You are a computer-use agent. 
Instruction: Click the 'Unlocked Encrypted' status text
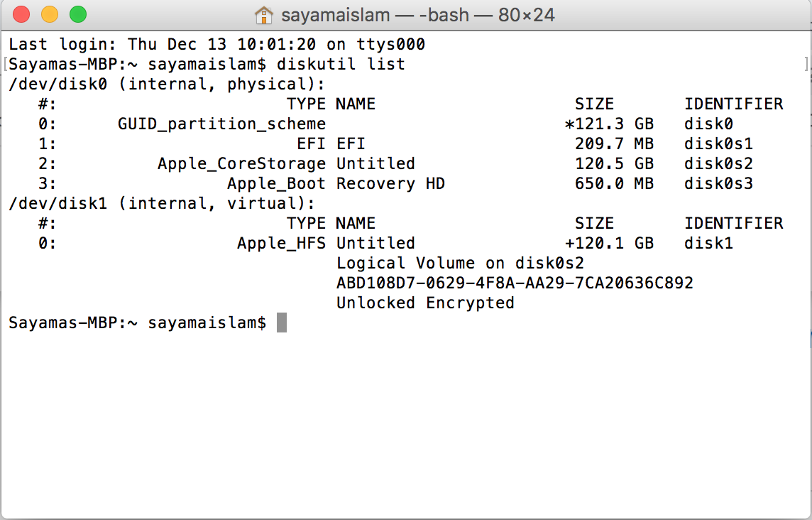click(425, 303)
